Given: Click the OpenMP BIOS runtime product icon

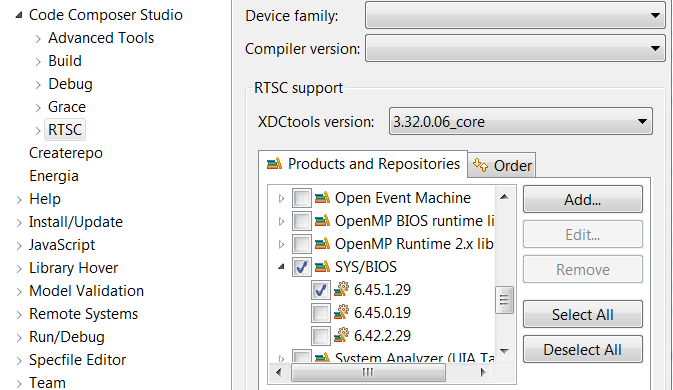Looking at the screenshot, I should [322, 221].
